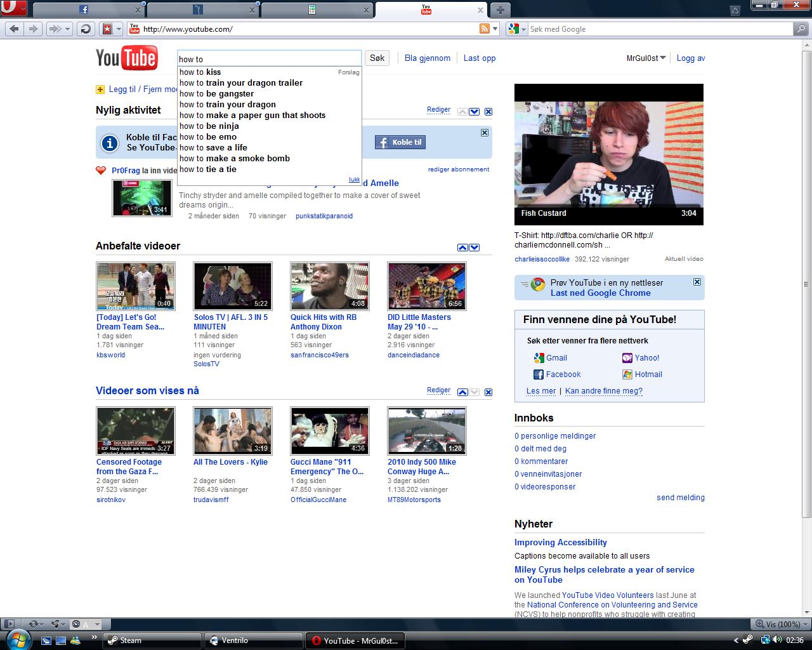Click the magnifier search button in Google field
This screenshot has height=650, width=812.
pyautogui.click(x=801, y=29)
